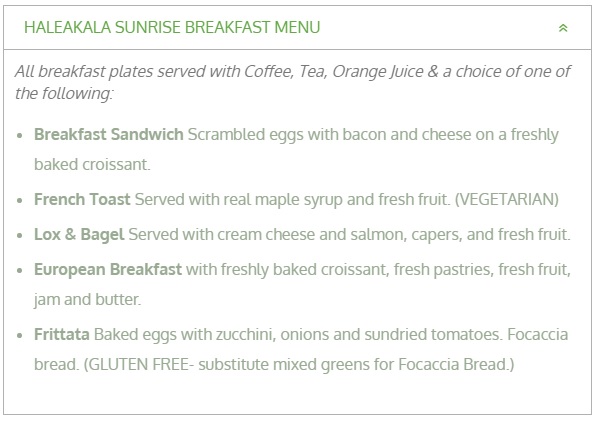Click the 'jam and butter.' line
598x423 pixels.
click(x=87, y=299)
